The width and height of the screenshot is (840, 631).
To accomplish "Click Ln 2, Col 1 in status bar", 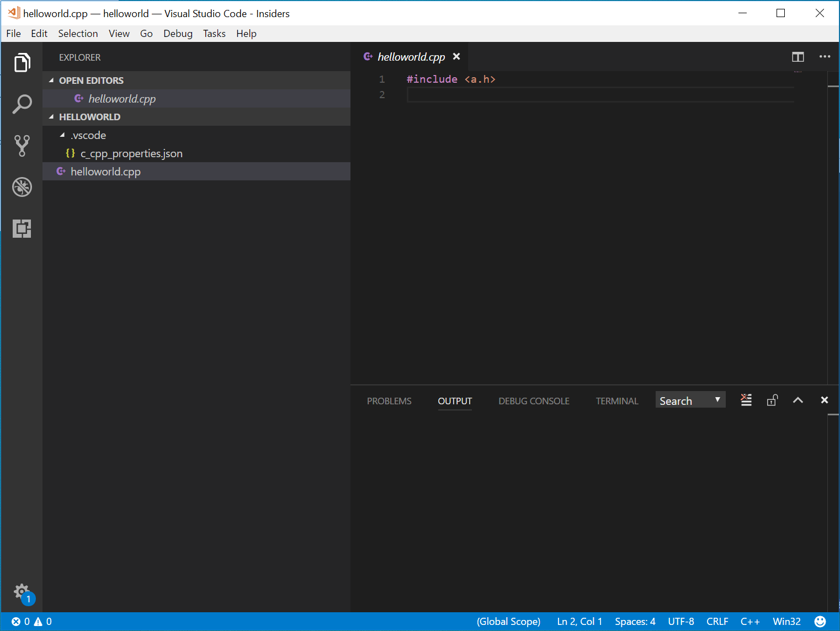I will (580, 622).
